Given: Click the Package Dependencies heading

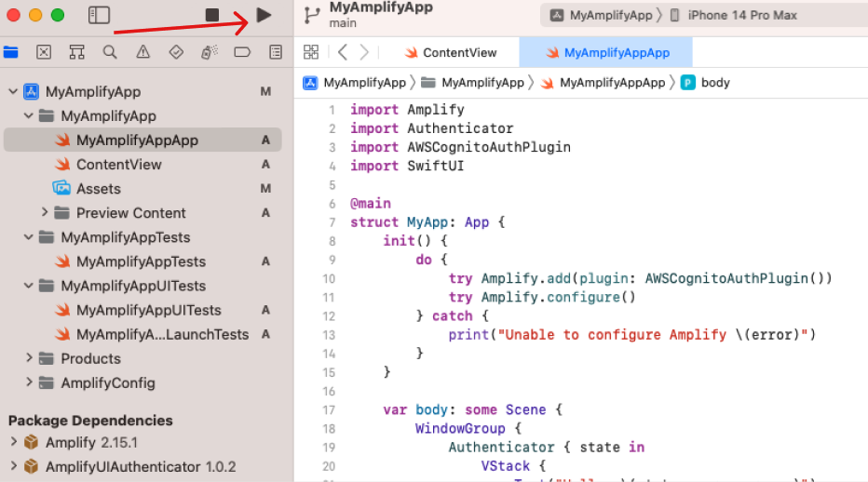Looking at the screenshot, I should [x=90, y=421].
